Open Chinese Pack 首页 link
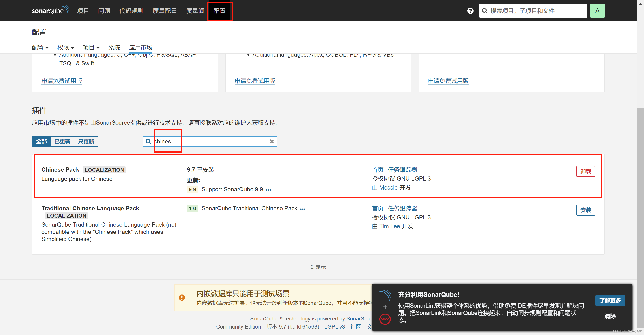 click(x=378, y=170)
